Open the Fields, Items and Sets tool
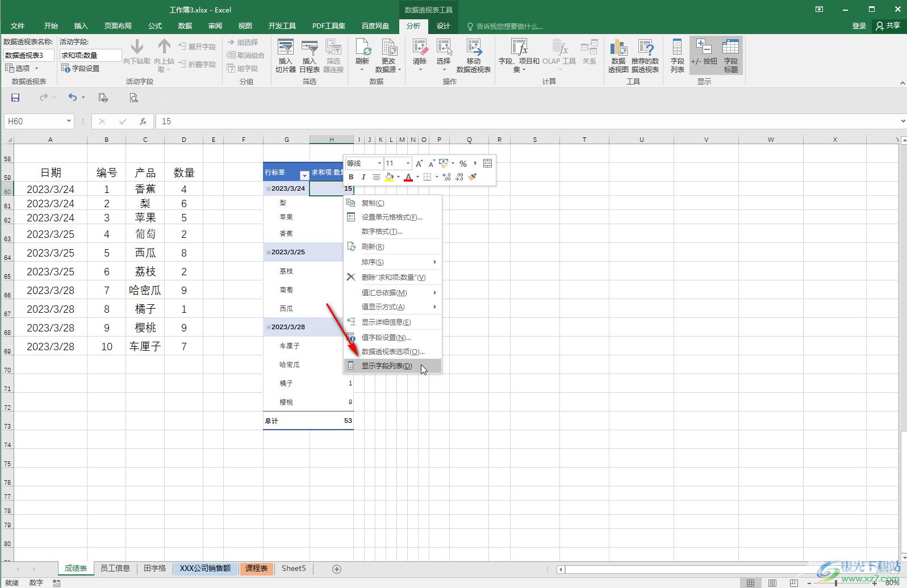 coord(519,56)
